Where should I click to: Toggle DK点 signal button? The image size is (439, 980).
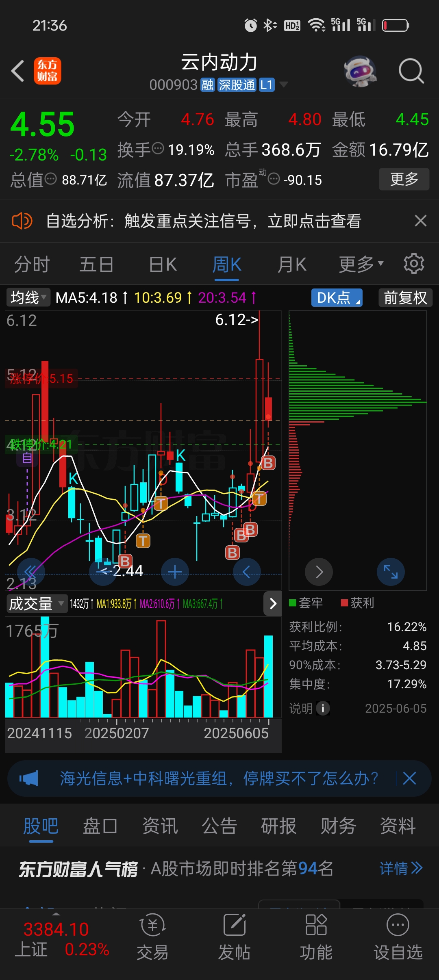pos(337,298)
